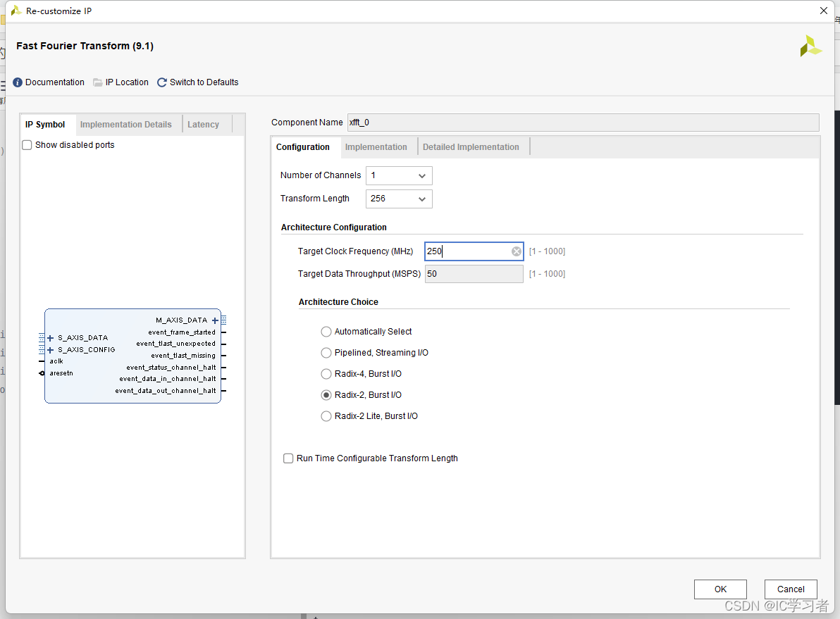Select Radix-2 Lite, Burst I/O option
The width and height of the screenshot is (840, 619).
[x=326, y=416]
